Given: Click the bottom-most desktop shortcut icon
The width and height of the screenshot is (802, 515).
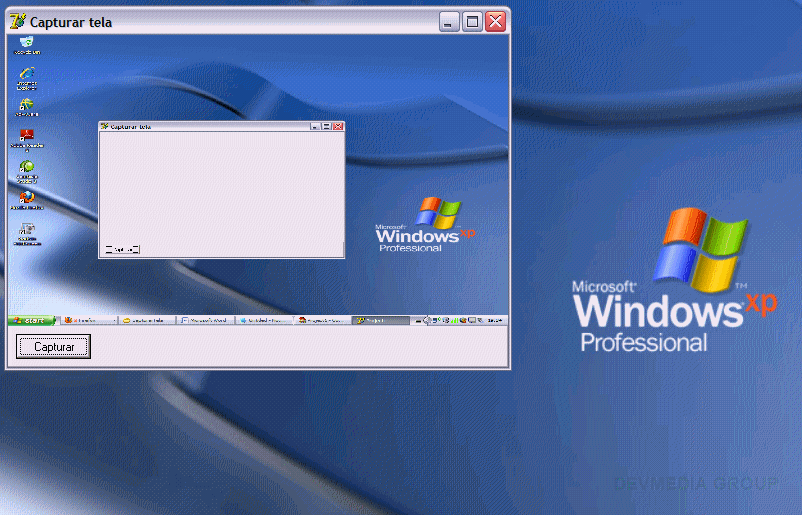Looking at the screenshot, I should (27, 230).
